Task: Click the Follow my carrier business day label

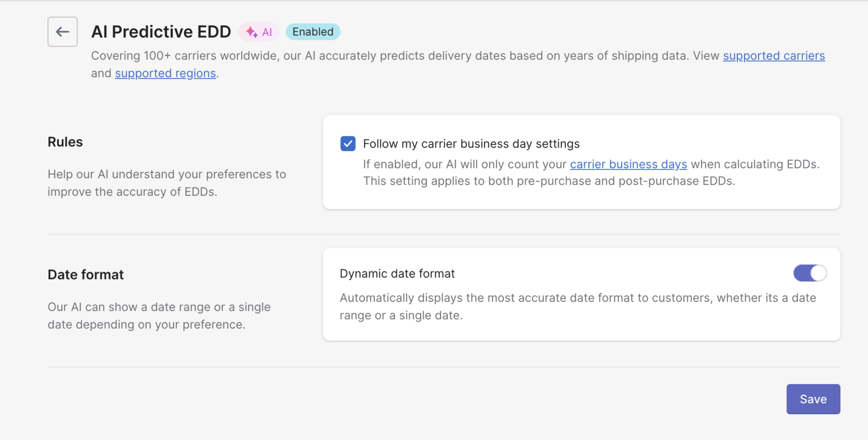Action: pyautogui.click(x=471, y=144)
